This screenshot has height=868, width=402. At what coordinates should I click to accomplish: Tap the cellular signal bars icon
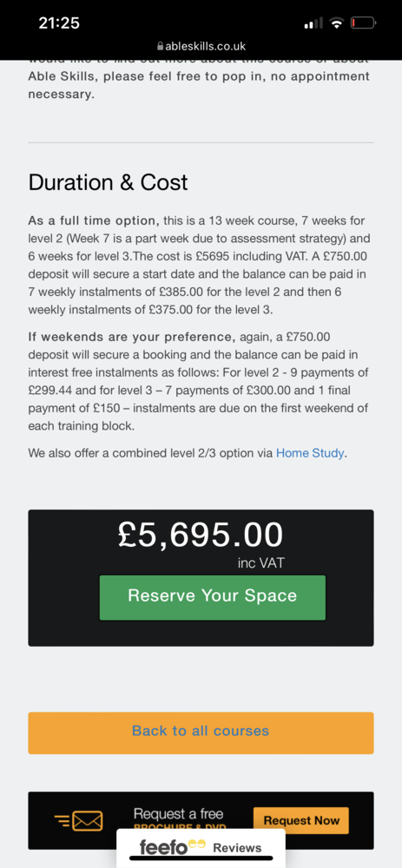click(x=314, y=23)
